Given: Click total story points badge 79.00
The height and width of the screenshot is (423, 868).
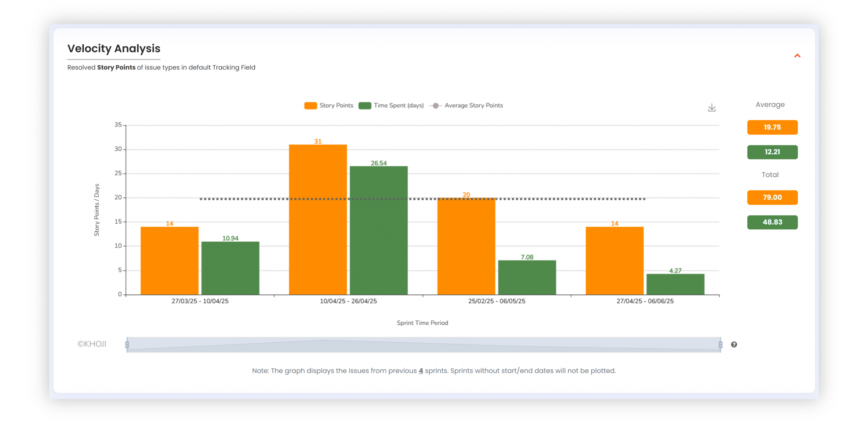Looking at the screenshot, I should click(772, 198).
